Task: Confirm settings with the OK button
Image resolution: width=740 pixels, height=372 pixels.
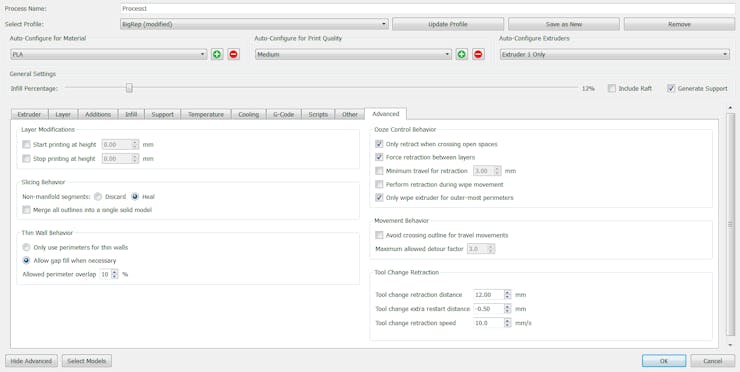Action: (664, 361)
